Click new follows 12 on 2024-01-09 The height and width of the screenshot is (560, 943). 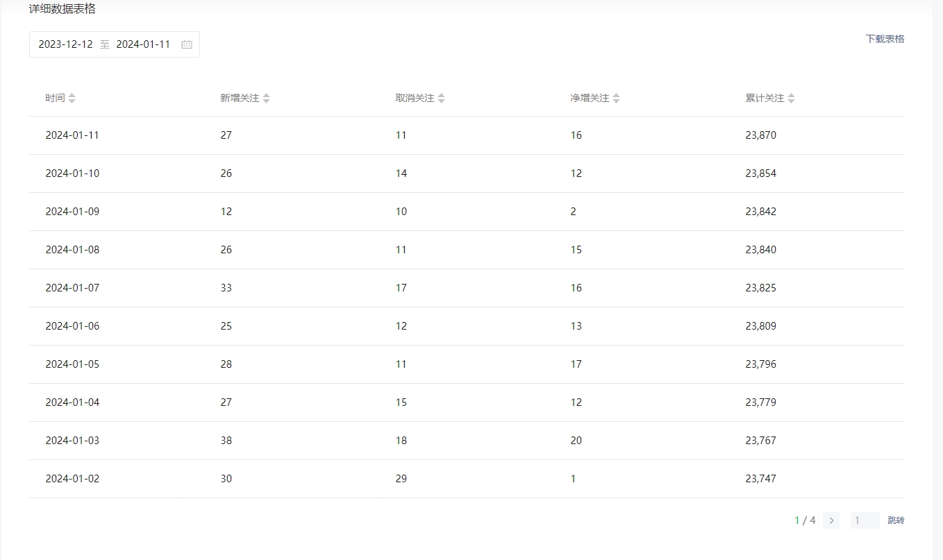coord(226,212)
